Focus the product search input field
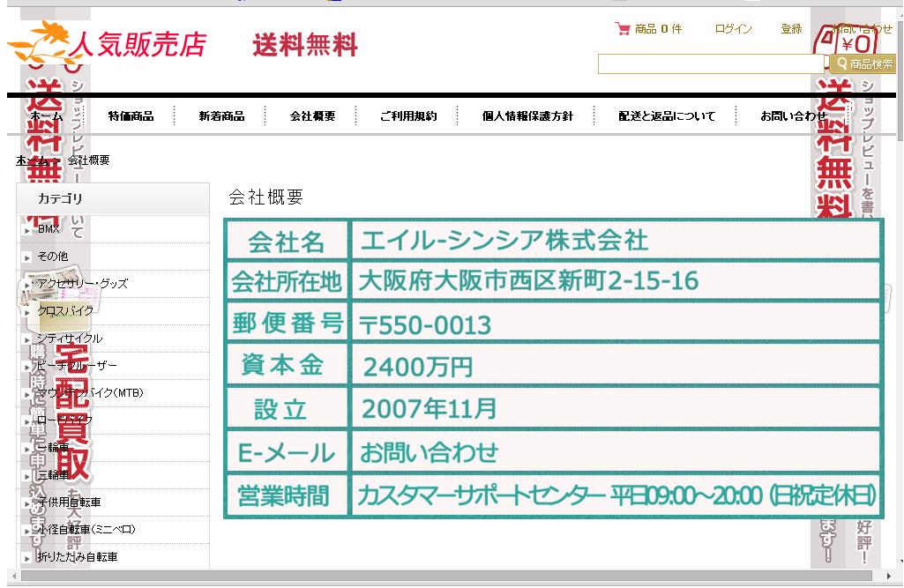 pos(711,64)
